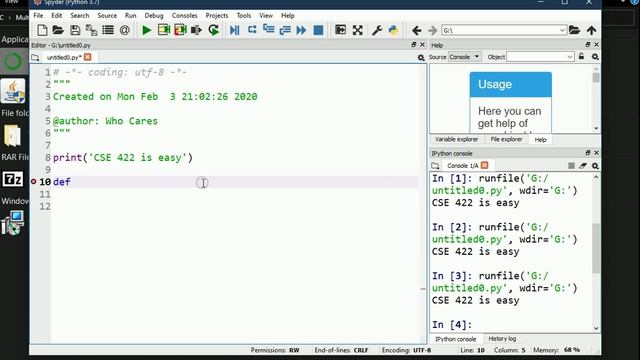640x360 pixels.
Task: Stop the current command in the IPython console
Action: [571, 166]
